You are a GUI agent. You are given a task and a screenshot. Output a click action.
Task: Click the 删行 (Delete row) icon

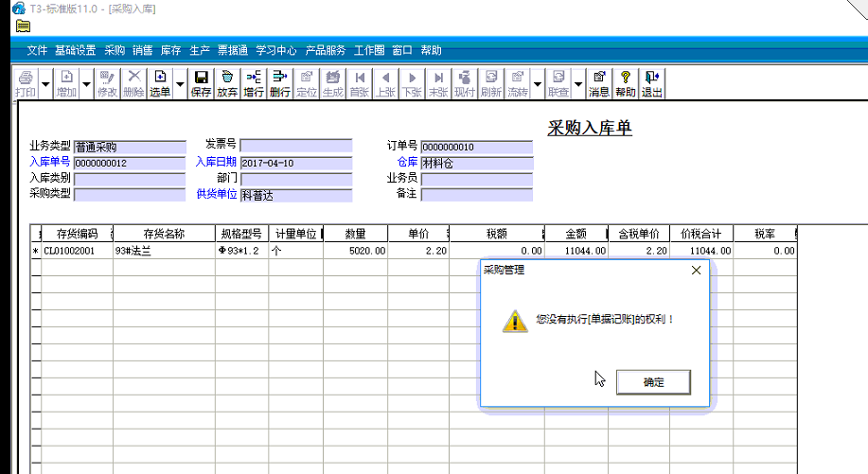pos(280,83)
